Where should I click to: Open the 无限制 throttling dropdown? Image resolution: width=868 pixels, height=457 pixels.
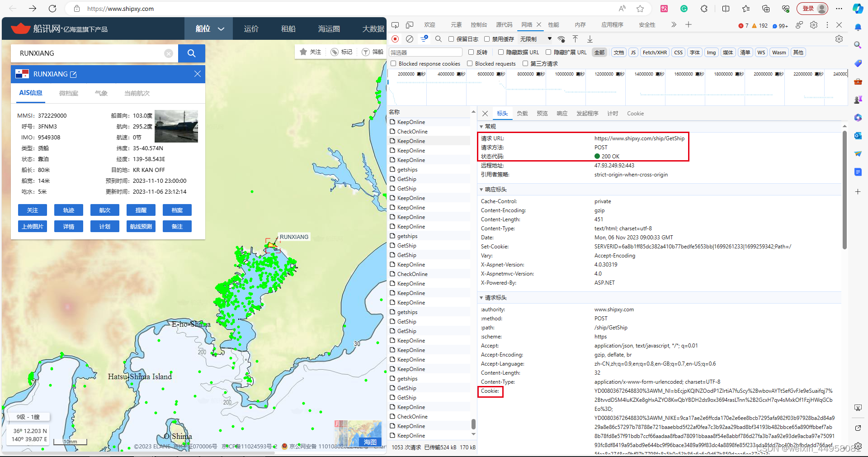tap(536, 39)
